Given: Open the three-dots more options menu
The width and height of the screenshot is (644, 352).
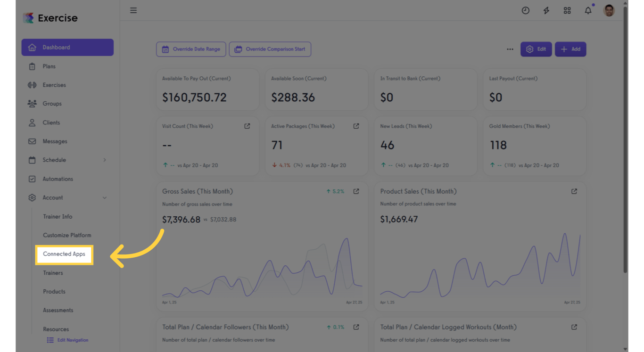Looking at the screenshot, I should pos(510,49).
